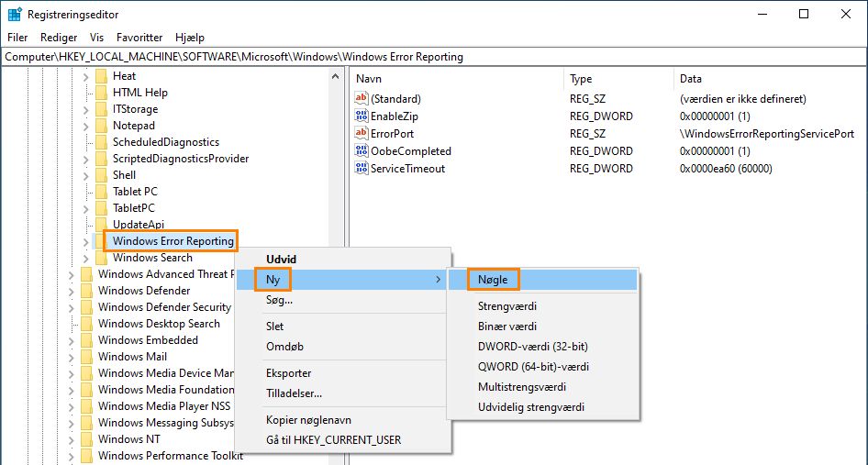Select the Windows Media Player NSS key
Image resolution: width=868 pixels, height=465 pixels.
(x=164, y=406)
